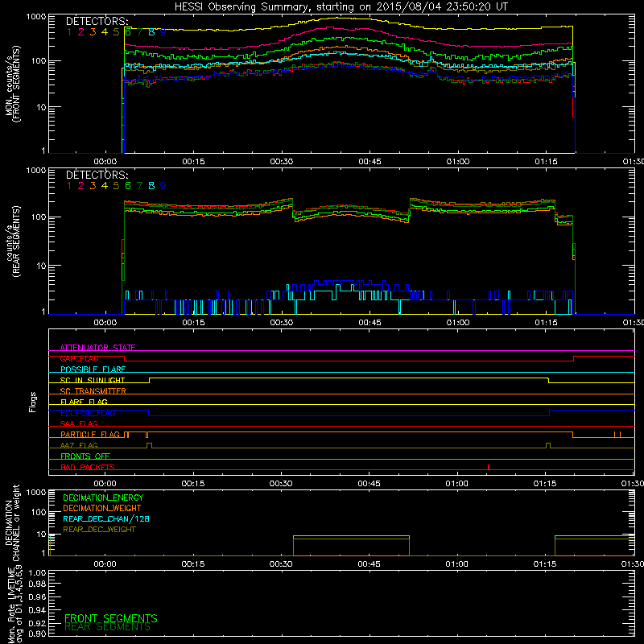Click the DECIMATION CHANNEL or weight axis title
The height and width of the screenshot is (644, 644).
[x=12, y=522]
